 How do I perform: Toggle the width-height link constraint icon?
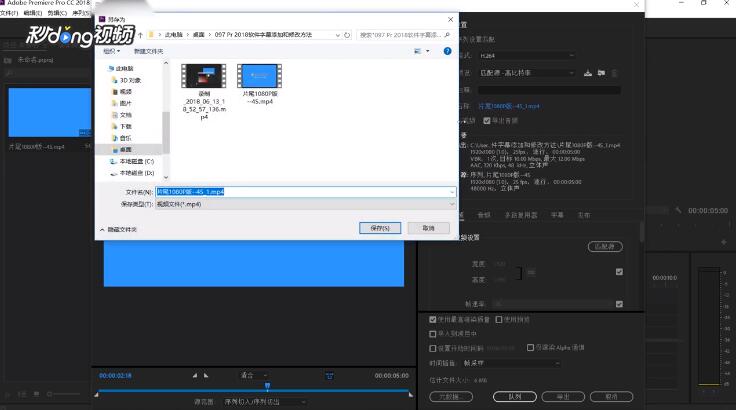coord(531,272)
